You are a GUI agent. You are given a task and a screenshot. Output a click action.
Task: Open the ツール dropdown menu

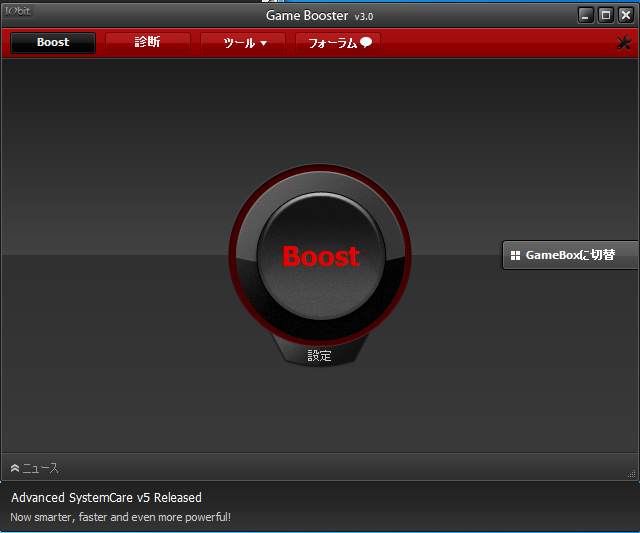243,42
